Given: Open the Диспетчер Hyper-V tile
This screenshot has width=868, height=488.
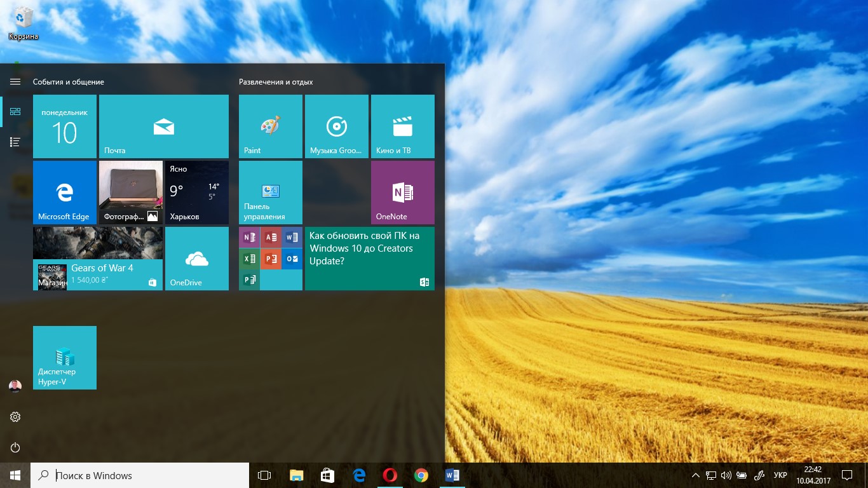Looking at the screenshot, I should tap(65, 358).
